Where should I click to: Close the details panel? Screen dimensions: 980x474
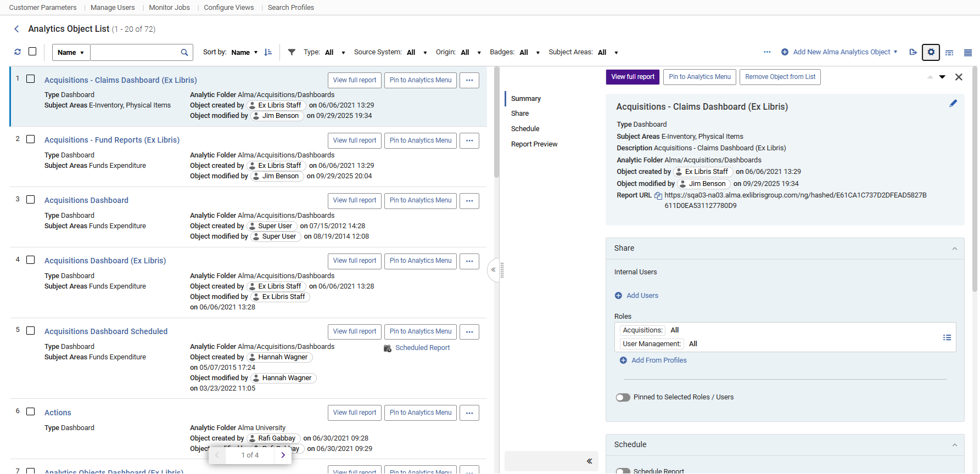coord(959,77)
